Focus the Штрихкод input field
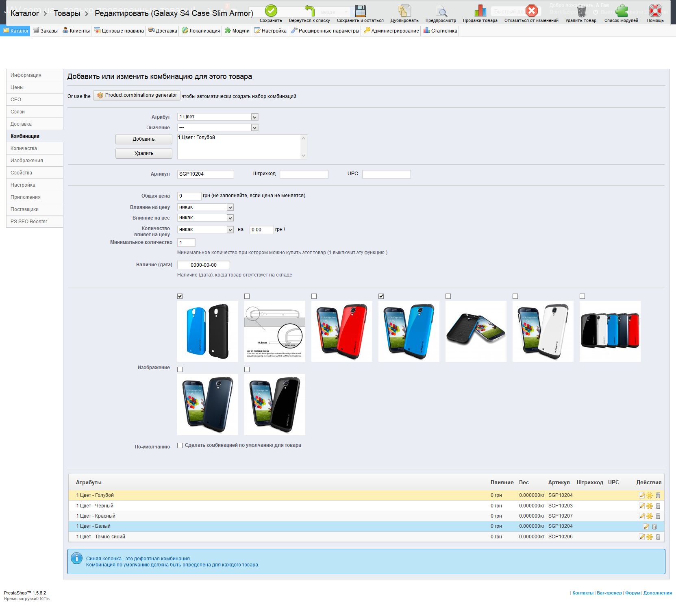The height and width of the screenshot is (616, 676). [x=304, y=174]
